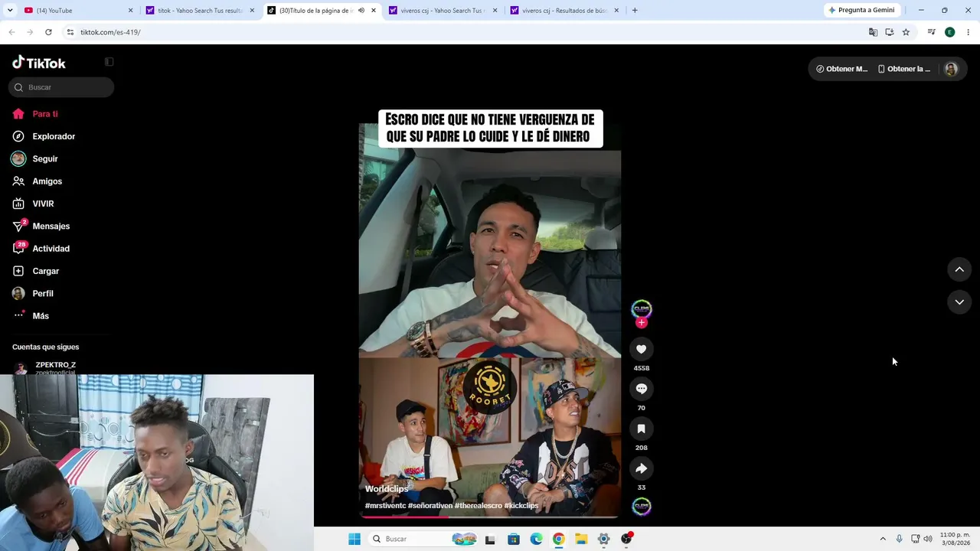Viewport: 980px width, 551px height.
Task: Go to the next video with down arrow
Action: coord(959,302)
